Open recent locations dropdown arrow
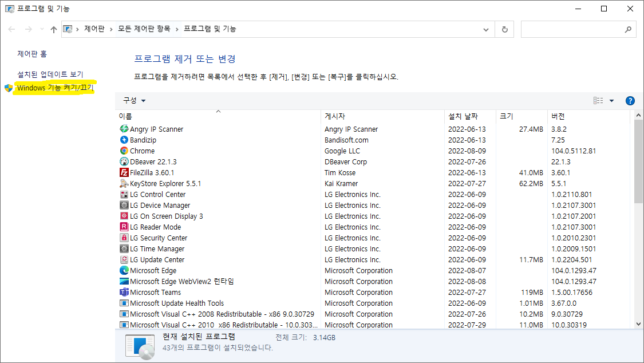 tap(42, 29)
